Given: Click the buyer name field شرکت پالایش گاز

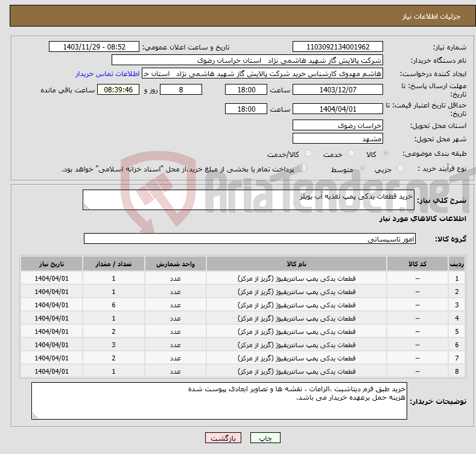Looking at the screenshot, I should tap(247, 60).
